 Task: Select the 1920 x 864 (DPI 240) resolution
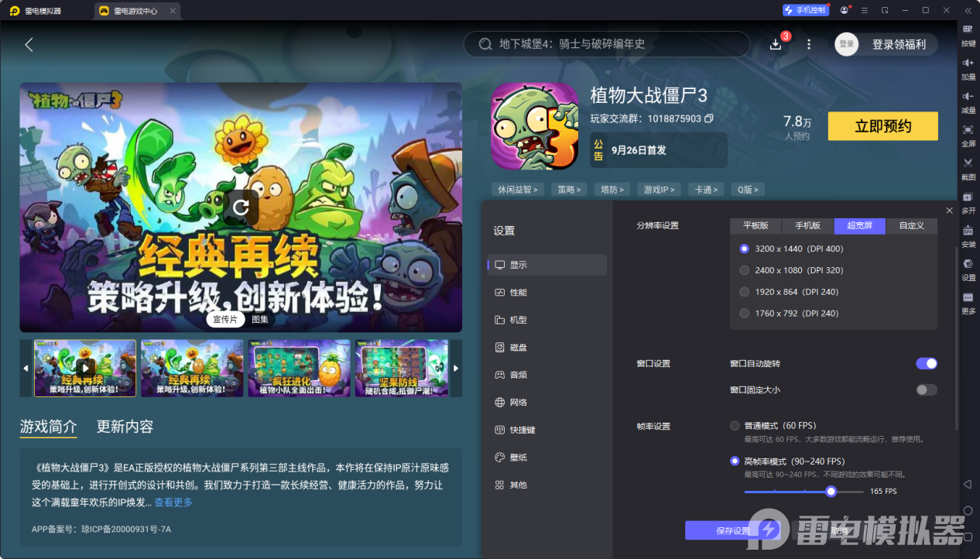click(745, 292)
